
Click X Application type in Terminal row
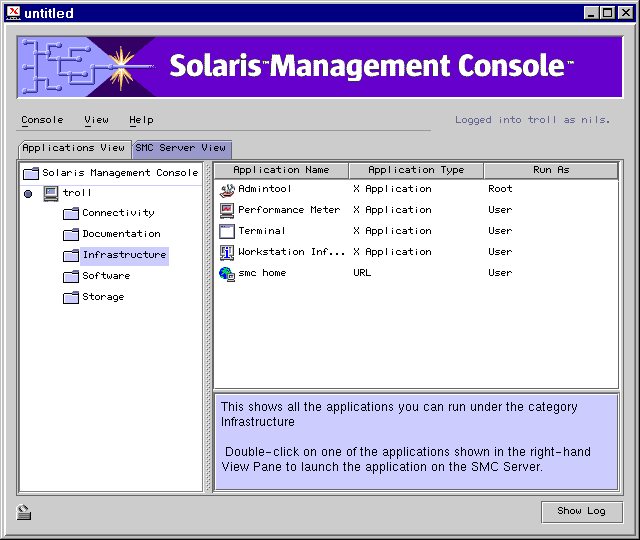(392, 231)
